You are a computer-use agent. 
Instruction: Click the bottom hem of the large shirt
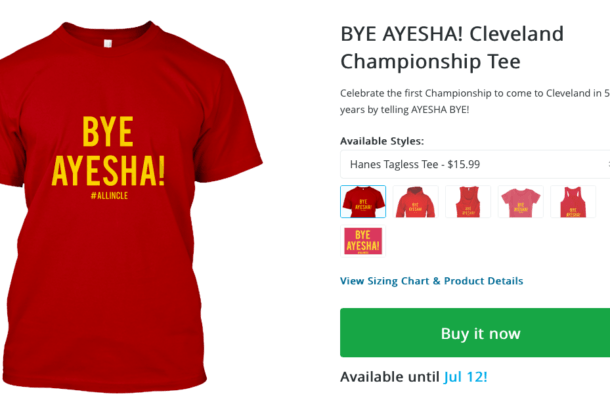coord(105,381)
